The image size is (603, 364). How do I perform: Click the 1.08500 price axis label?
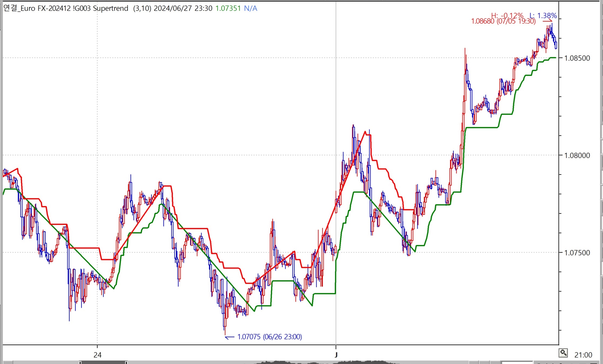[x=577, y=58]
